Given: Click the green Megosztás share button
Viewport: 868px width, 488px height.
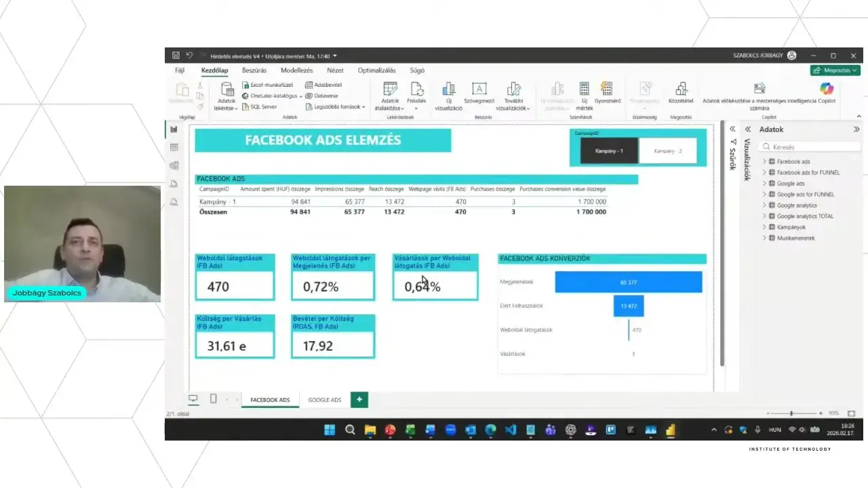Looking at the screenshot, I should point(835,70).
